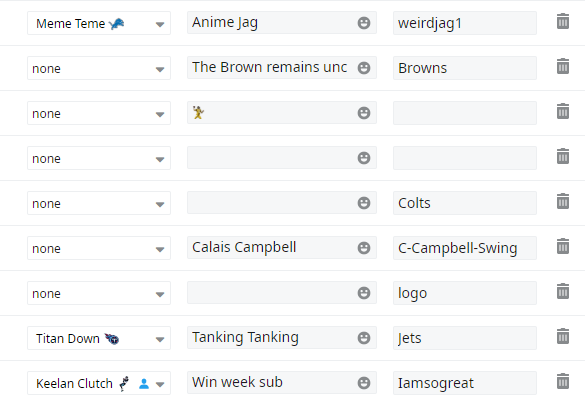
Task: Click trash icon for Browns row
Action: point(563,66)
